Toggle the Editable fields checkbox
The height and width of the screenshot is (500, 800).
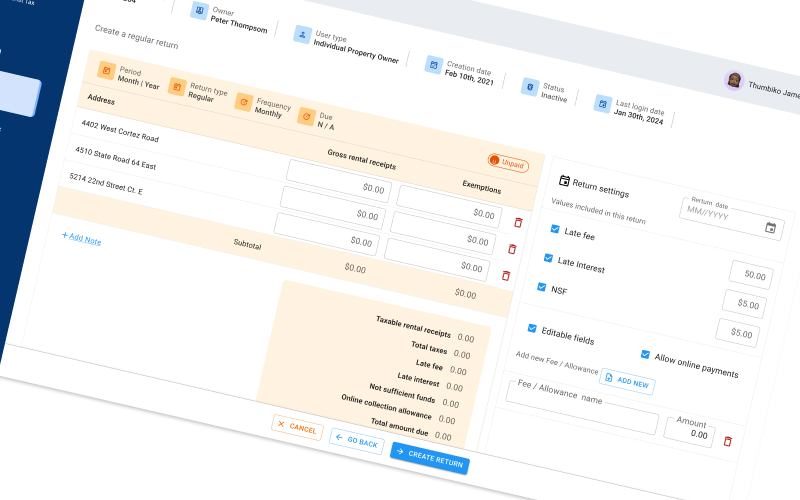coord(532,328)
